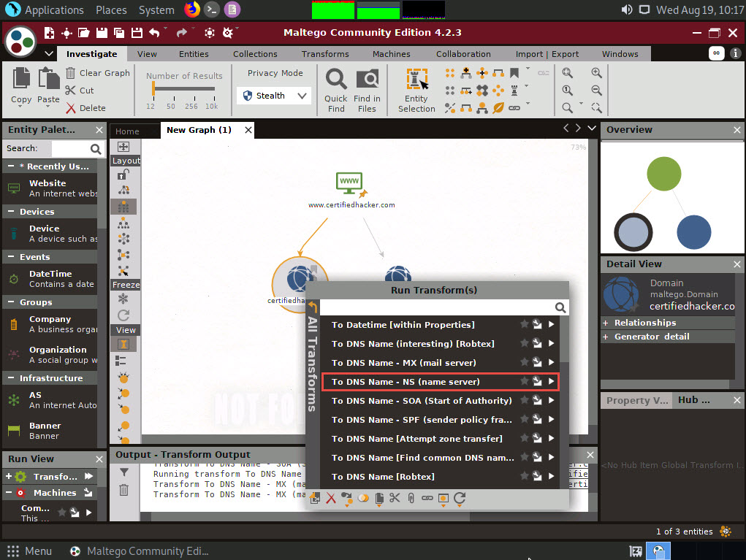Open the Stealth privacy mode dropdown
This screenshot has width=746, height=560.
point(274,96)
